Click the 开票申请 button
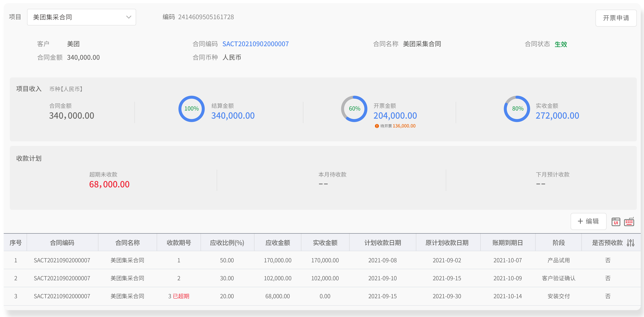This screenshot has width=644, height=317. coord(616,18)
